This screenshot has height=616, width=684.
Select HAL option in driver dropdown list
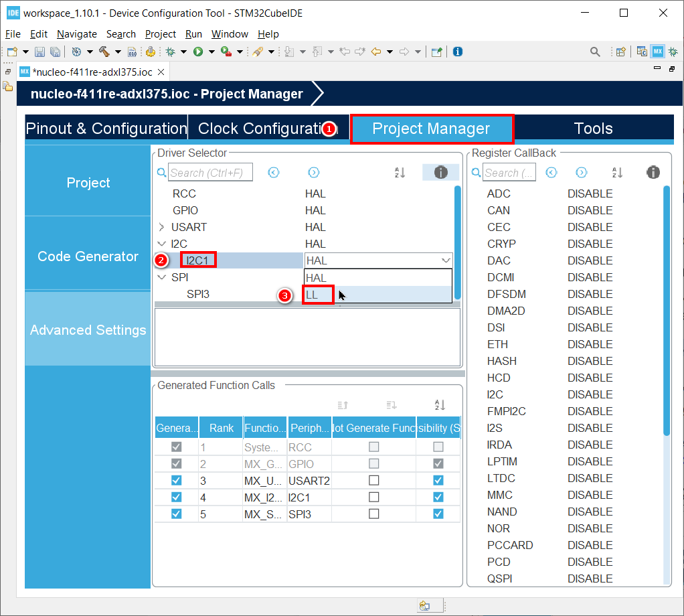coord(377,277)
